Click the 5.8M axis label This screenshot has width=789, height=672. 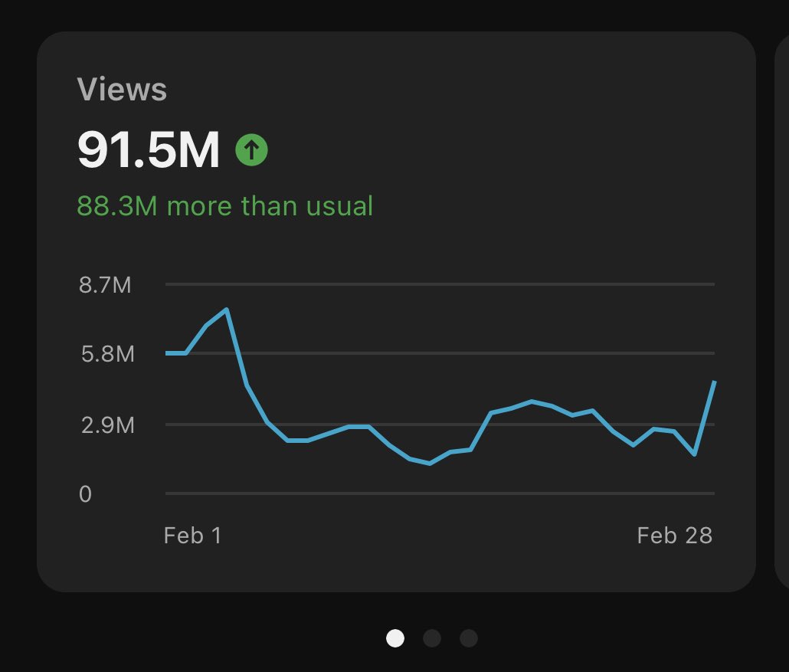[x=108, y=354]
